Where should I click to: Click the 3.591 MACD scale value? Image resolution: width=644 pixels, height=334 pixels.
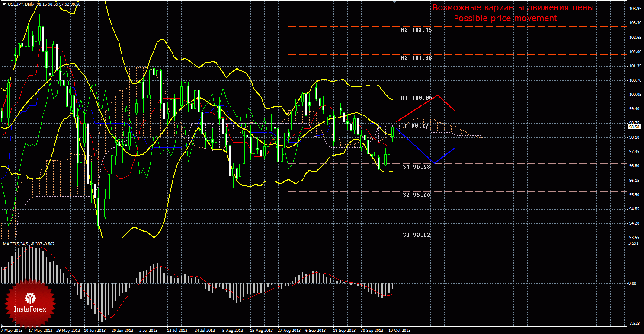pos(634,243)
